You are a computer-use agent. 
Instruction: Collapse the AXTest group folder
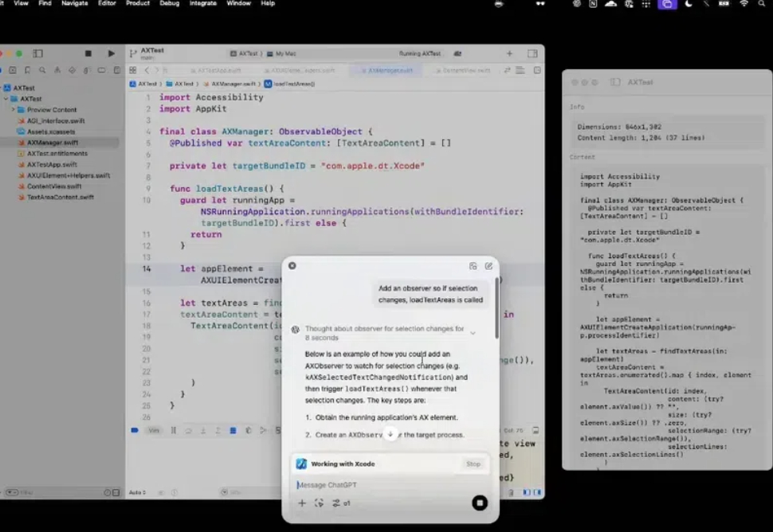6,99
